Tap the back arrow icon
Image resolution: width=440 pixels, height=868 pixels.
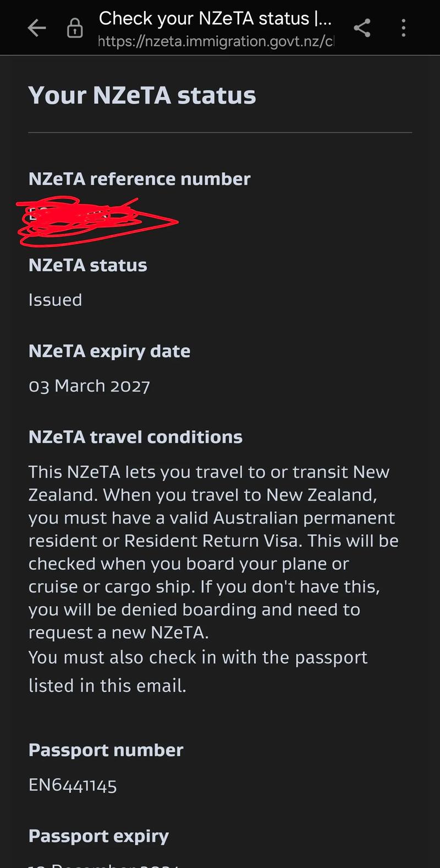(36, 28)
